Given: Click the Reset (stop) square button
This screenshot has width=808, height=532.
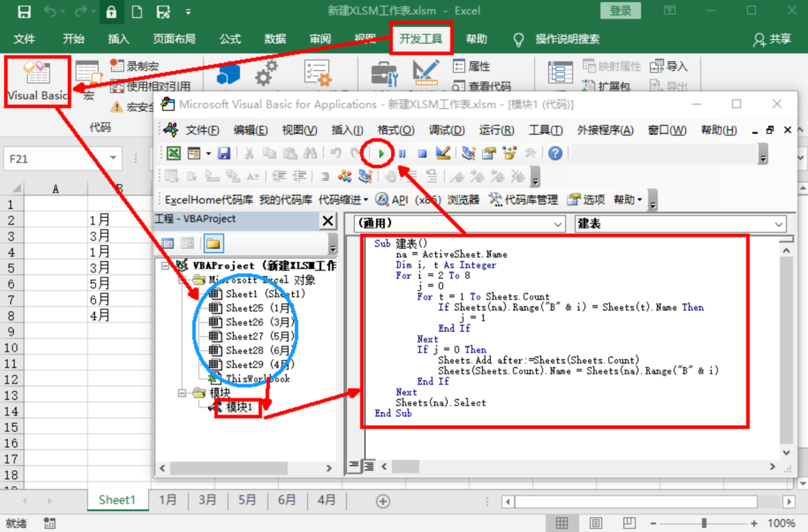Looking at the screenshot, I should [422, 154].
